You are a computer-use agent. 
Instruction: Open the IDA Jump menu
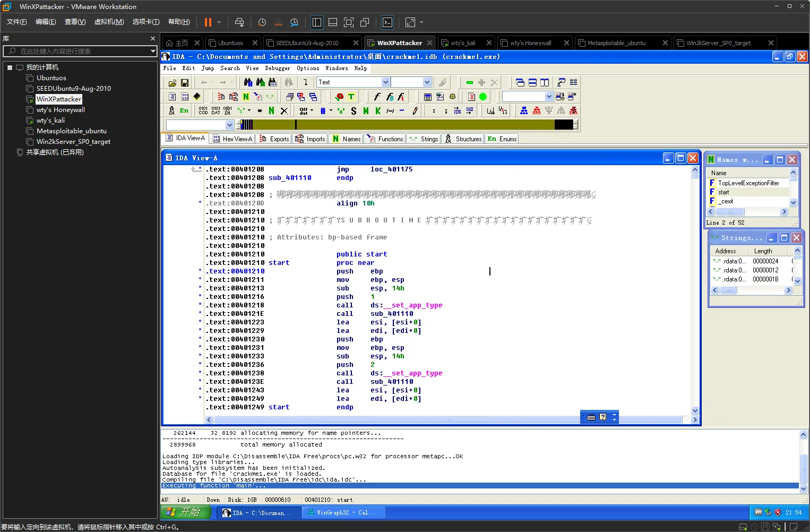tap(208, 68)
